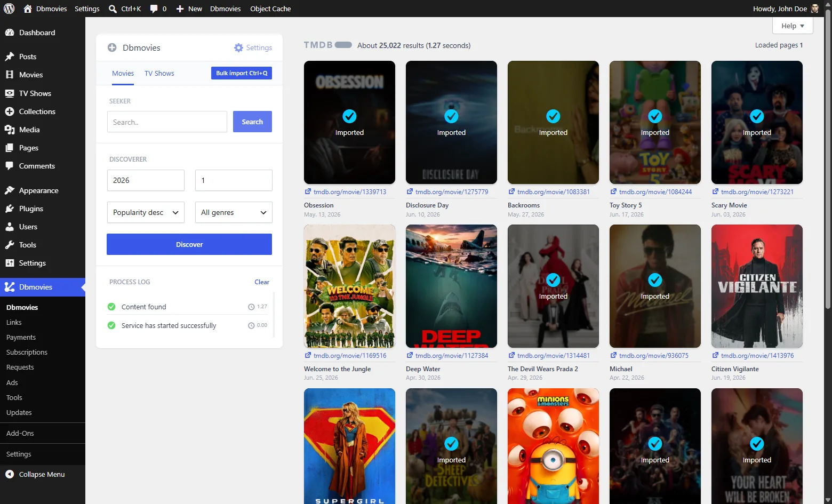Image resolution: width=832 pixels, height=504 pixels.
Task: Open the Howdy, John Doe account menu
Action: pyautogui.click(x=786, y=9)
